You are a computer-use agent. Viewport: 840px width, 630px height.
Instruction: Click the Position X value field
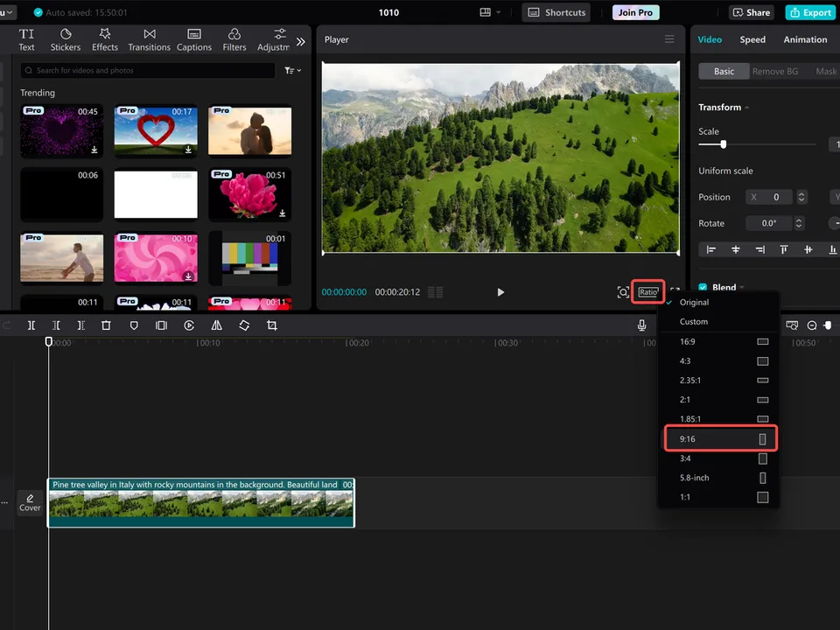coord(770,197)
